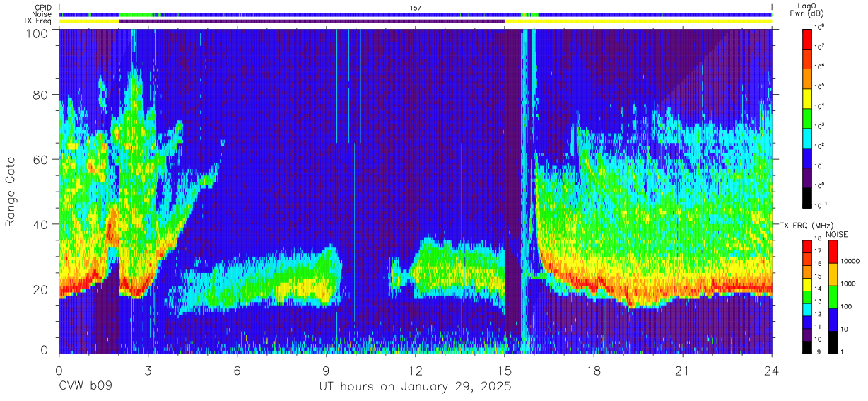The height and width of the screenshot is (401, 868).
Task: Click the 100 tick on the Range Gate axis
Action: pyautogui.click(x=39, y=33)
